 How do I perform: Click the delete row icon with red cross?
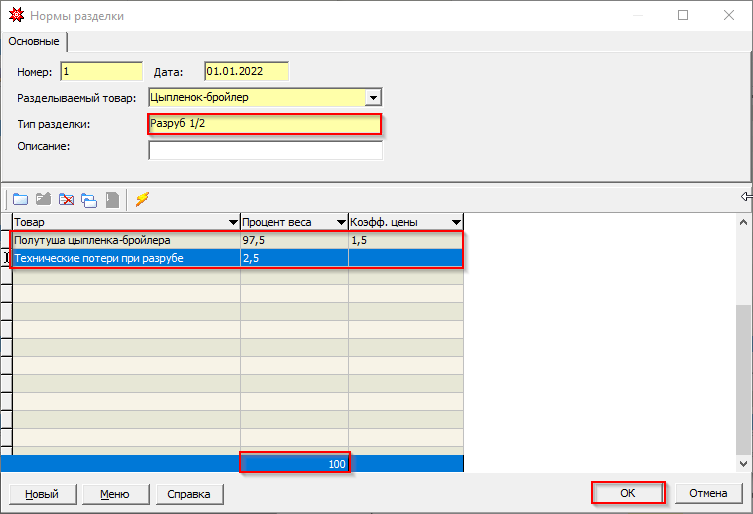pyautogui.click(x=66, y=199)
